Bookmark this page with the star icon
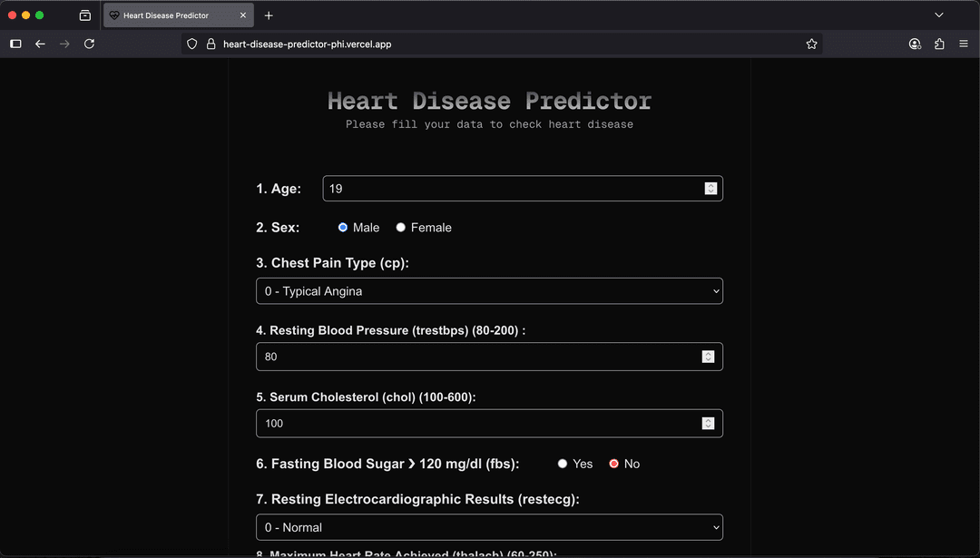 811,44
